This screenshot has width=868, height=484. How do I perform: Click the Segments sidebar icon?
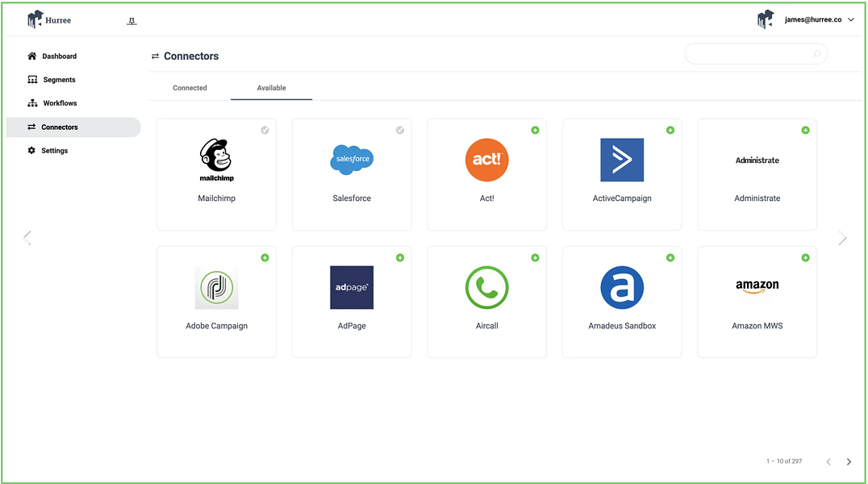pos(32,80)
